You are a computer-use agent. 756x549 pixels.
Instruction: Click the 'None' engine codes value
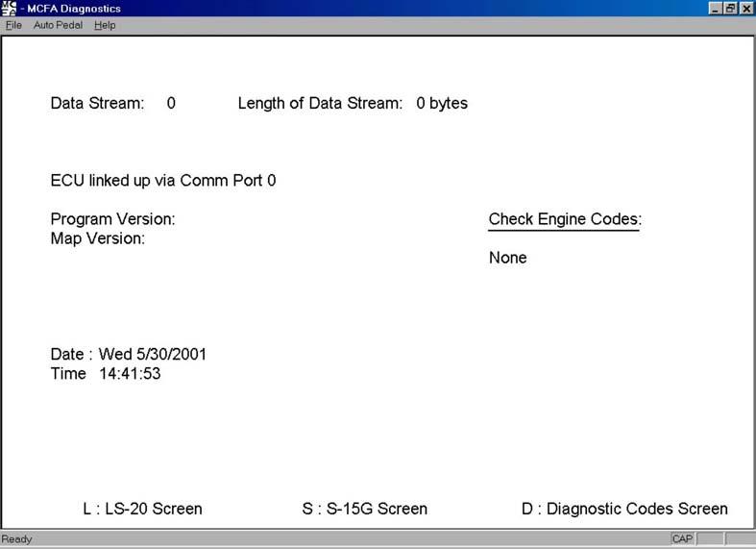tap(508, 258)
